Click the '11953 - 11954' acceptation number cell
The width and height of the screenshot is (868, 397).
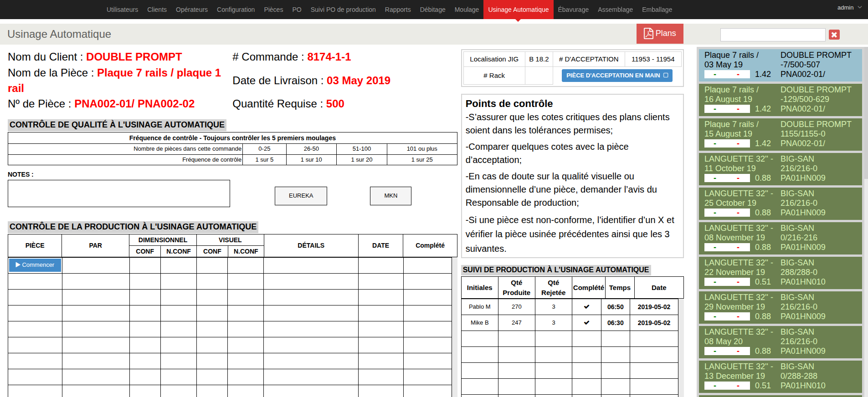[653, 59]
